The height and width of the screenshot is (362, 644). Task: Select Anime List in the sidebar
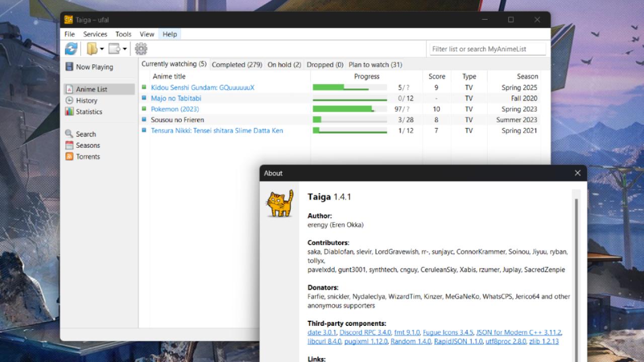point(99,89)
